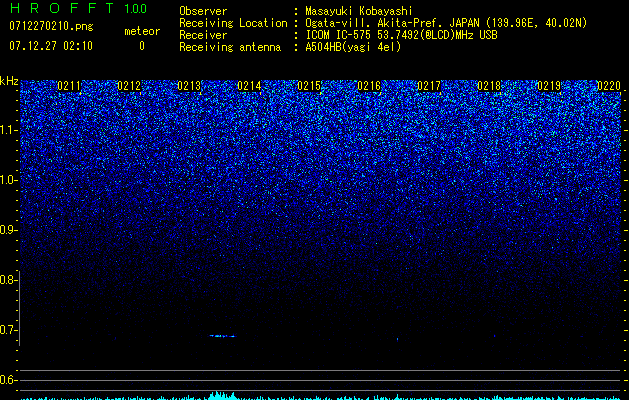Click the 0213 time marker
This screenshot has width=629, height=400.
pos(189,86)
